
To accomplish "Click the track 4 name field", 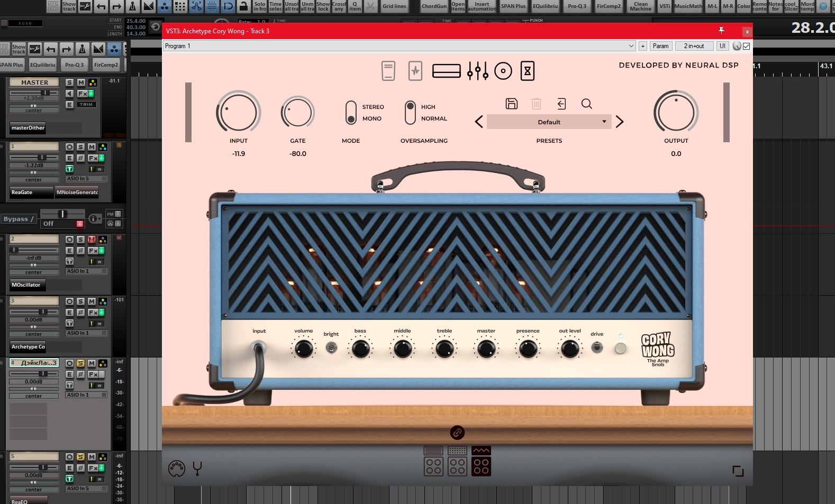I will [34, 363].
